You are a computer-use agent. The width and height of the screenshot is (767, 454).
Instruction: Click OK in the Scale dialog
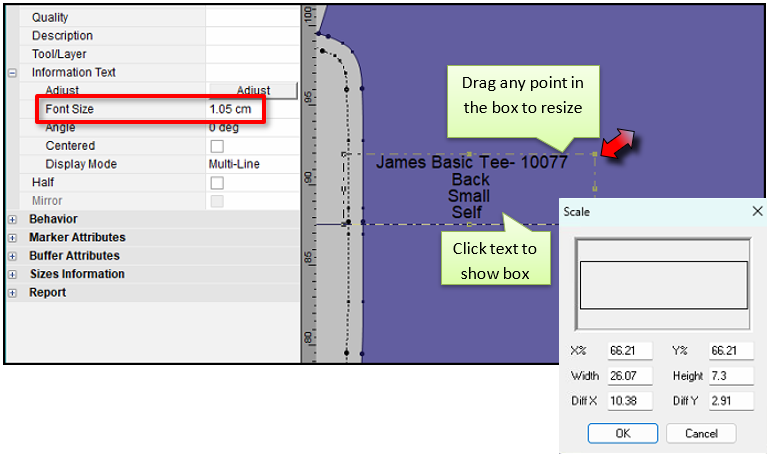click(622, 433)
